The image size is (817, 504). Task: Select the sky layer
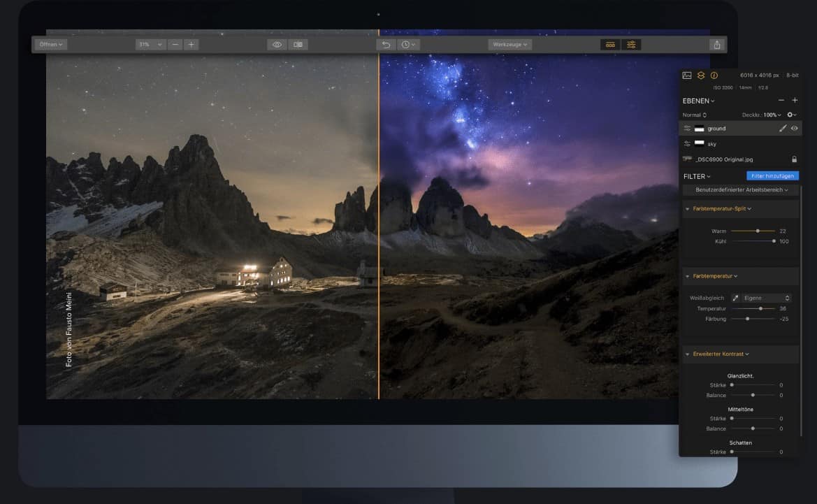point(711,144)
